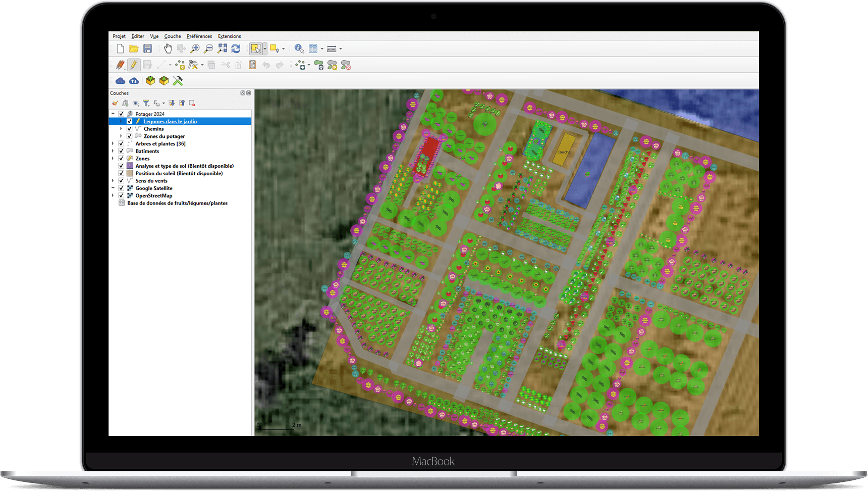Image resolution: width=868 pixels, height=491 pixels.
Task: Toggle OpenStreetMap layer checkbox
Action: 121,195
